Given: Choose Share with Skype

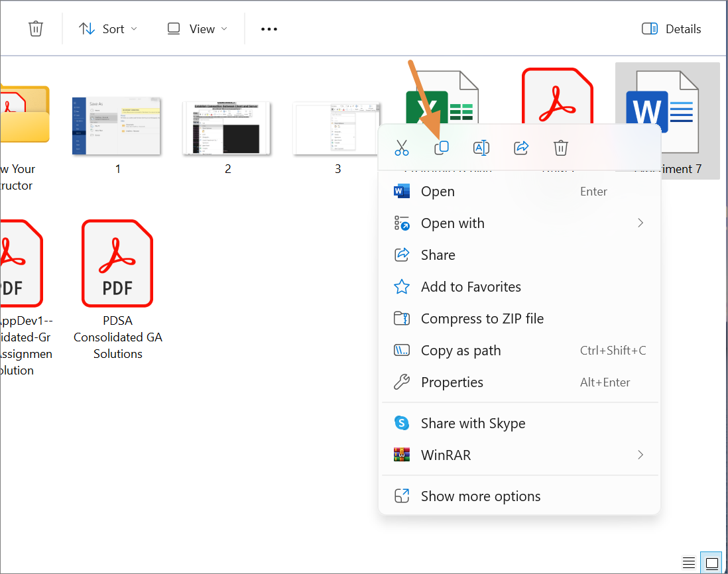Looking at the screenshot, I should point(519,423).
